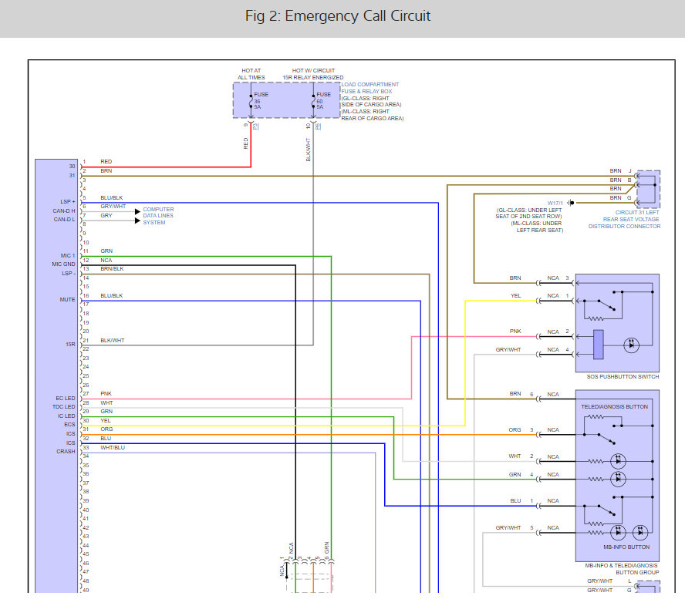Viewport: 685px width, 616px height.
Task: Select the 'LSP +' pin label
Action: coord(68,202)
